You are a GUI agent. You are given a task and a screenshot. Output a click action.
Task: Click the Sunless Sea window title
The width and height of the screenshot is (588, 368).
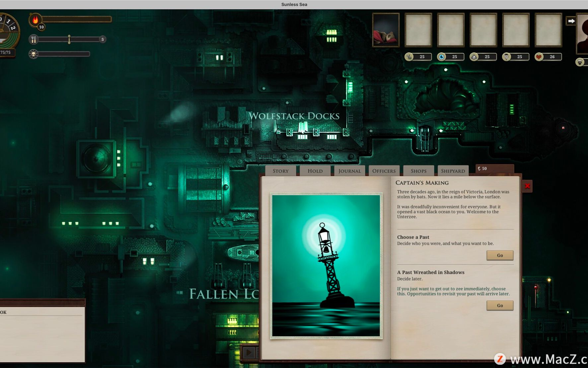point(294,4)
